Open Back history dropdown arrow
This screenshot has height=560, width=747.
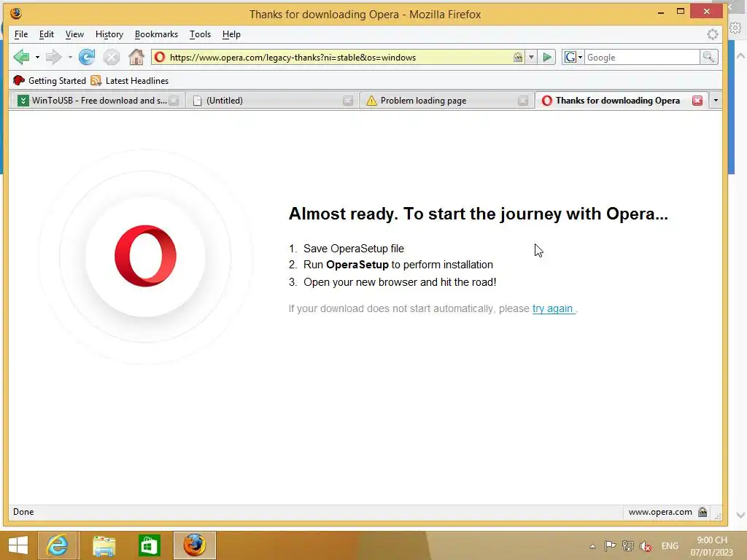37,57
